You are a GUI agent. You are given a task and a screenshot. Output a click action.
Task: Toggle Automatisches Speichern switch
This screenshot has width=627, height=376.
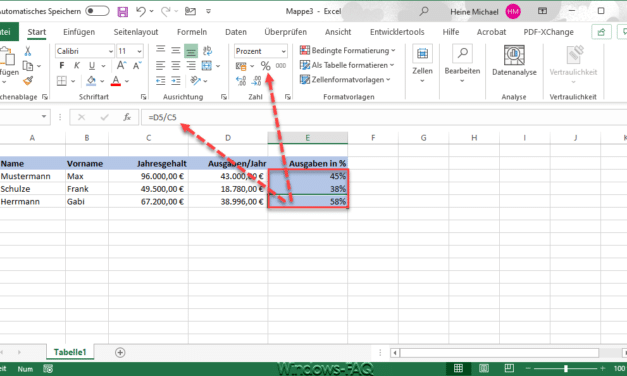pos(98,11)
